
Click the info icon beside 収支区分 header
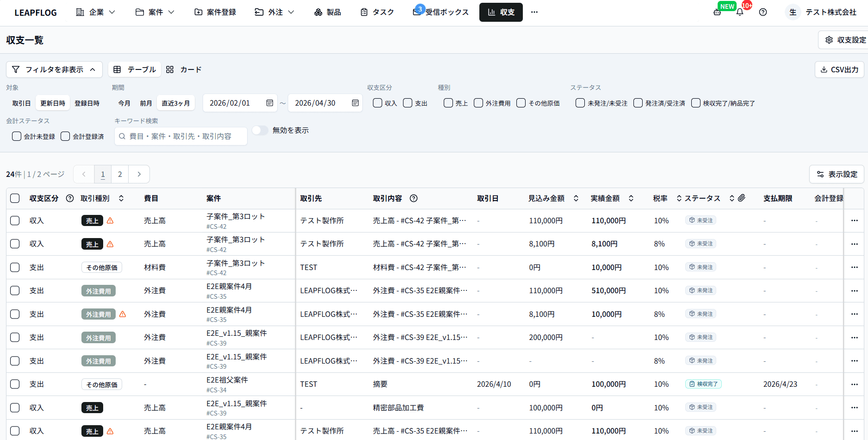tap(70, 198)
